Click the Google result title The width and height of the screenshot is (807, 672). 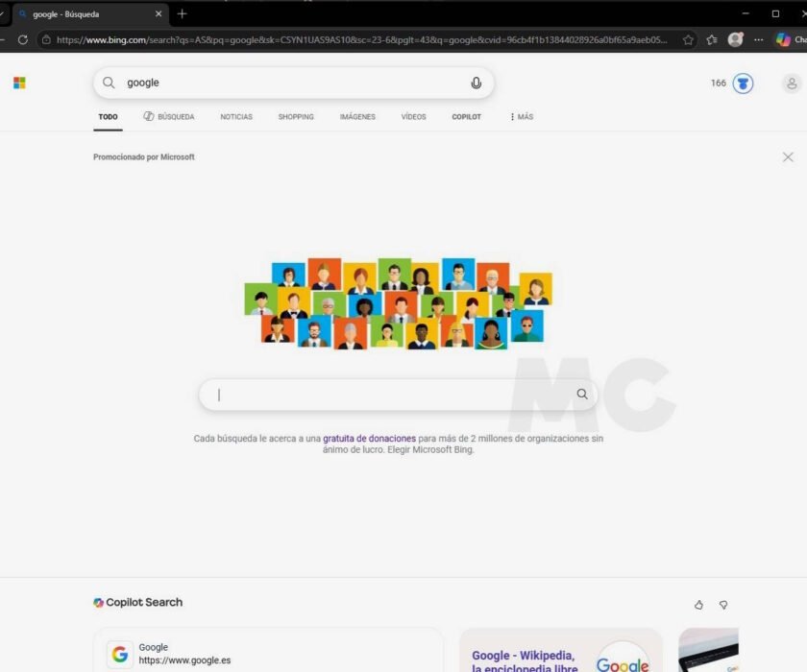(154, 647)
